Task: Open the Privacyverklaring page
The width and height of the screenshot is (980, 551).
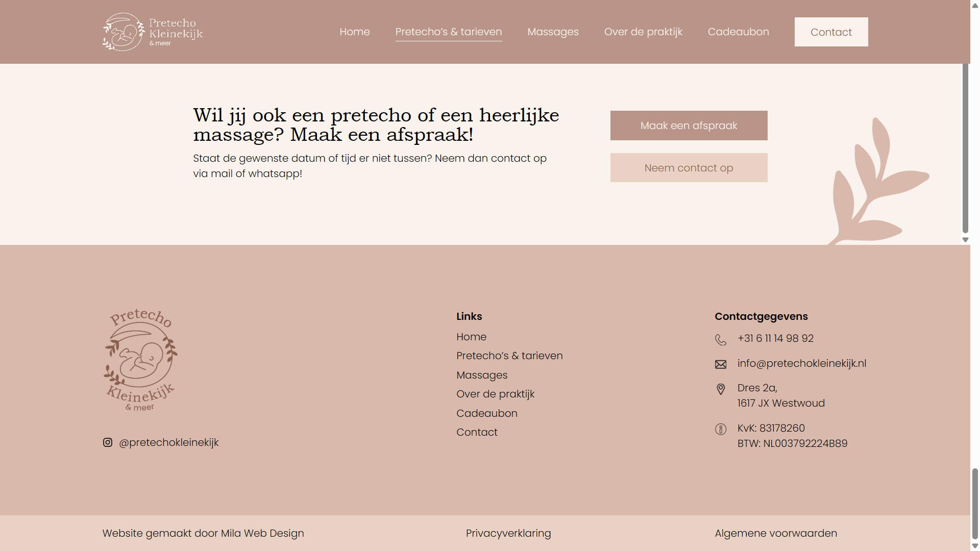Action: point(508,533)
